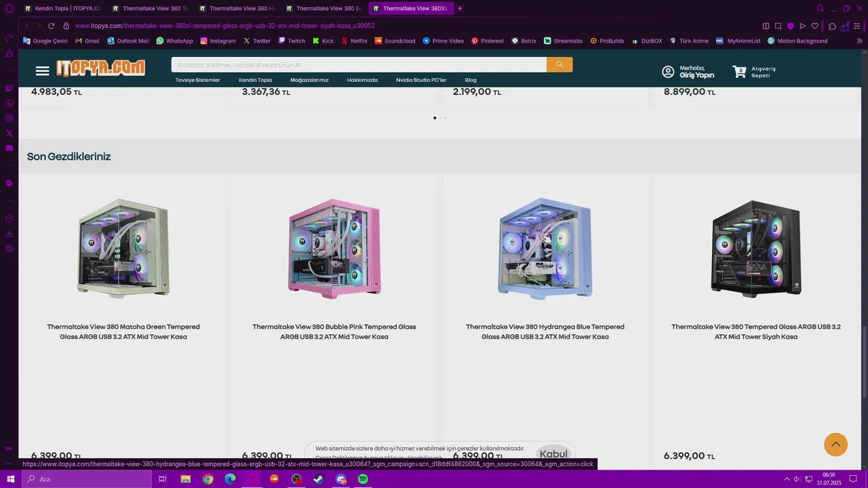Open the browser tab search magnifier
The height and width of the screenshot is (488, 868).
[x=820, y=8]
